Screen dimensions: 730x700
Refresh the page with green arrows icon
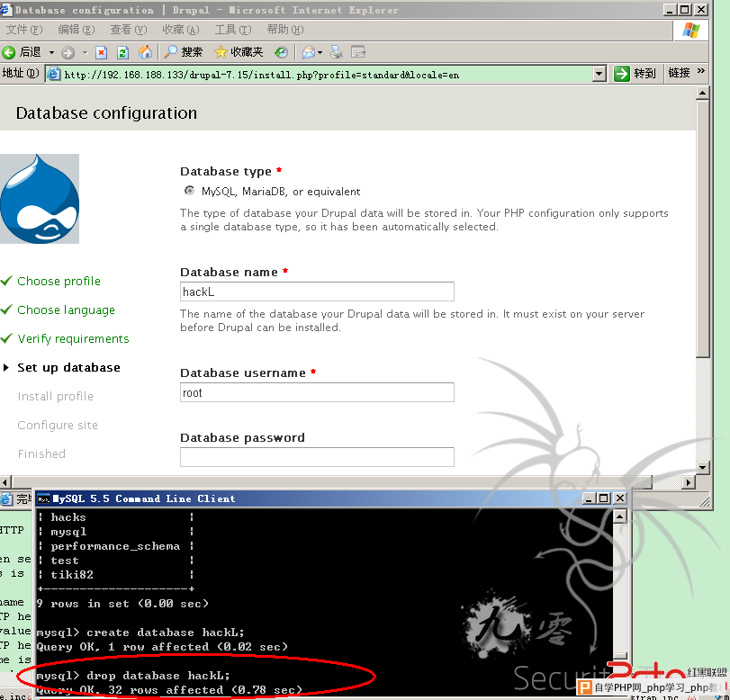point(122,52)
